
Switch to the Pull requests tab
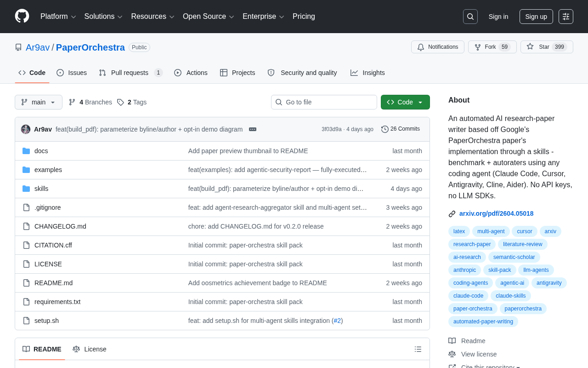(131, 73)
